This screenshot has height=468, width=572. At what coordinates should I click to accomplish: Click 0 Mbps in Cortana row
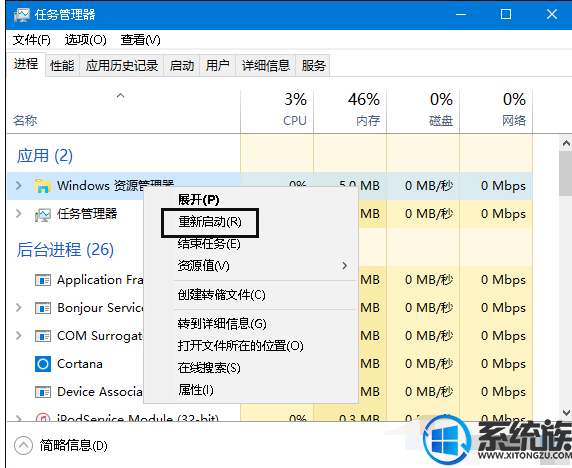coord(503,364)
